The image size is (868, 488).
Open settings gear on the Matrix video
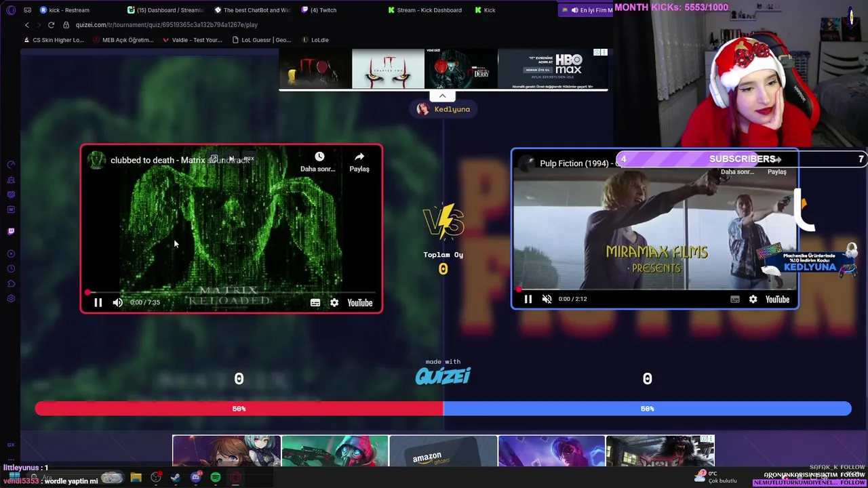[x=334, y=303]
